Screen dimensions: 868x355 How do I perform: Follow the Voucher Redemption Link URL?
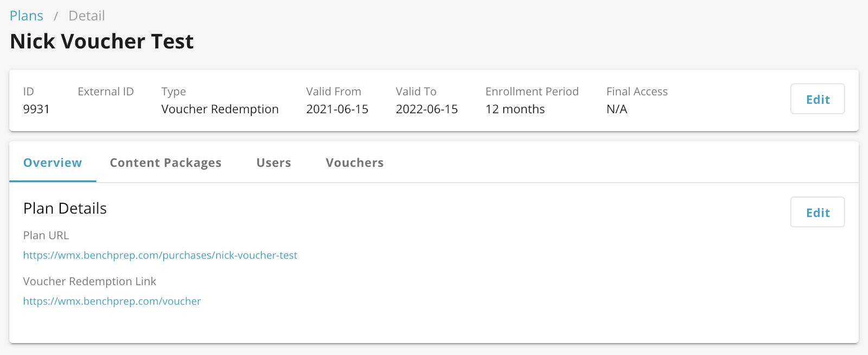112,301
